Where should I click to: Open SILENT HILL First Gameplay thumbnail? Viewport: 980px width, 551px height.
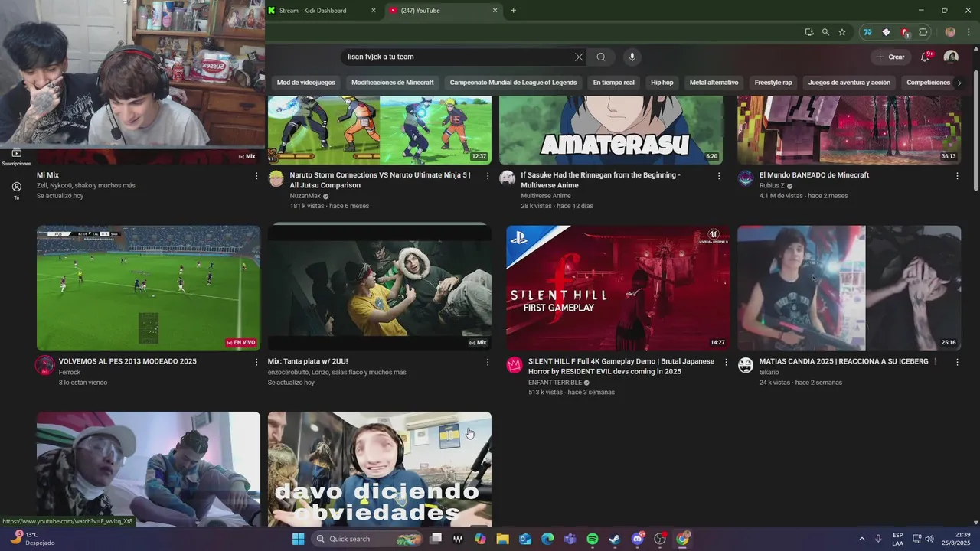tap(618, 288)
